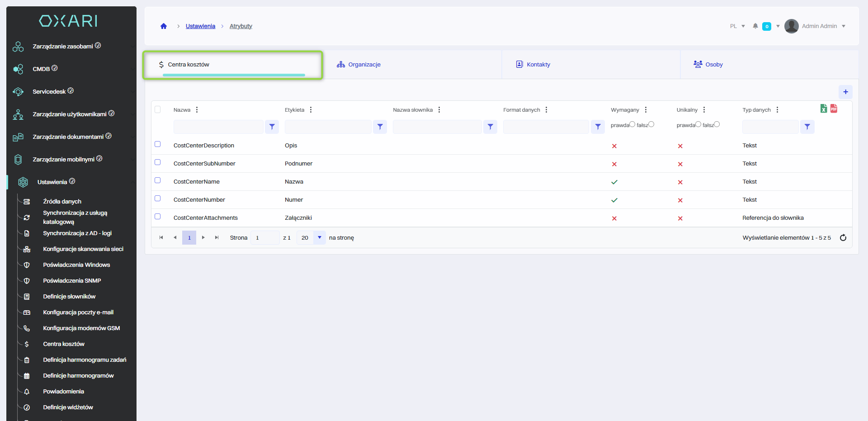Viewport: 868px width, 421px height.
Task: Check the CostCenterDescription row checkbox
Action: tap(158, 144)
